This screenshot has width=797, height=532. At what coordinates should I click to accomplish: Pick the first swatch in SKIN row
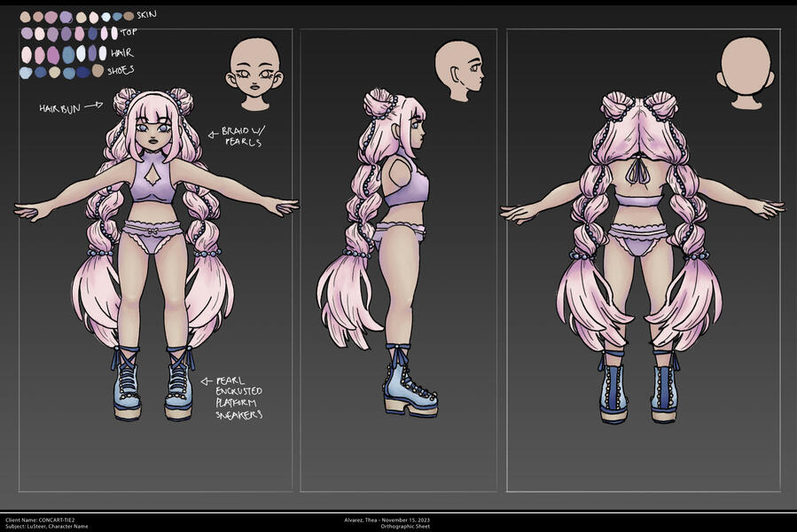25,17
